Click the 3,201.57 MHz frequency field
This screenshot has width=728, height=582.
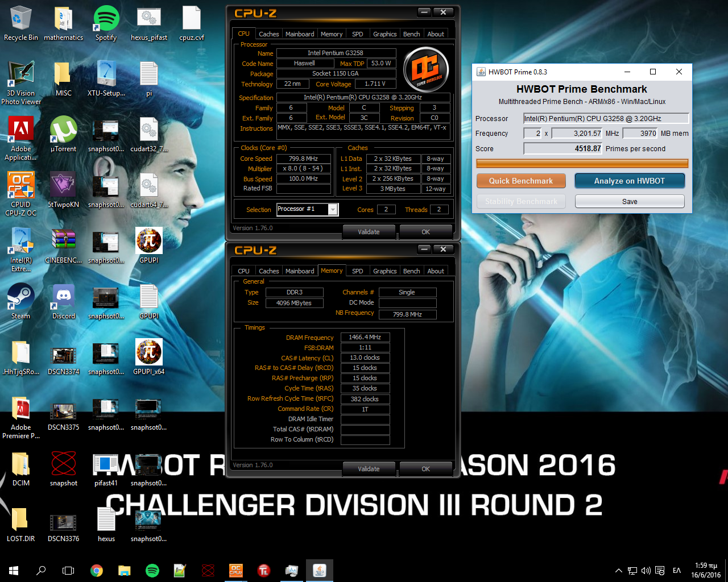point(577,133)
